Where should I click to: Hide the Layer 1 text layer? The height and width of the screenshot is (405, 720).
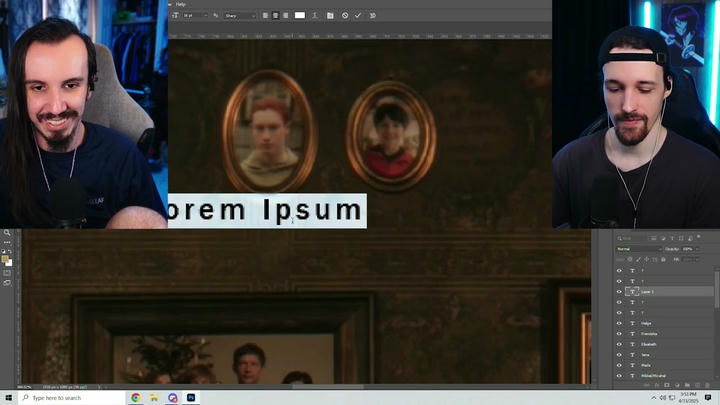(x=619, y=292)
